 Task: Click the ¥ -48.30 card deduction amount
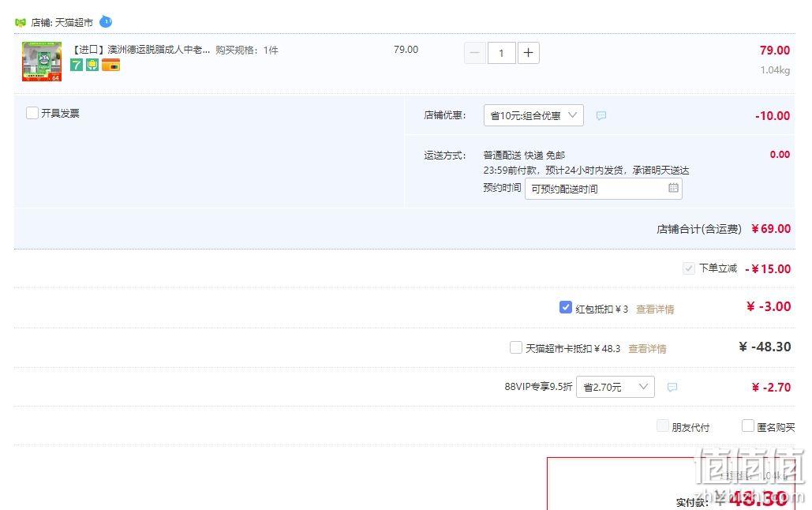tap(765, 347)
